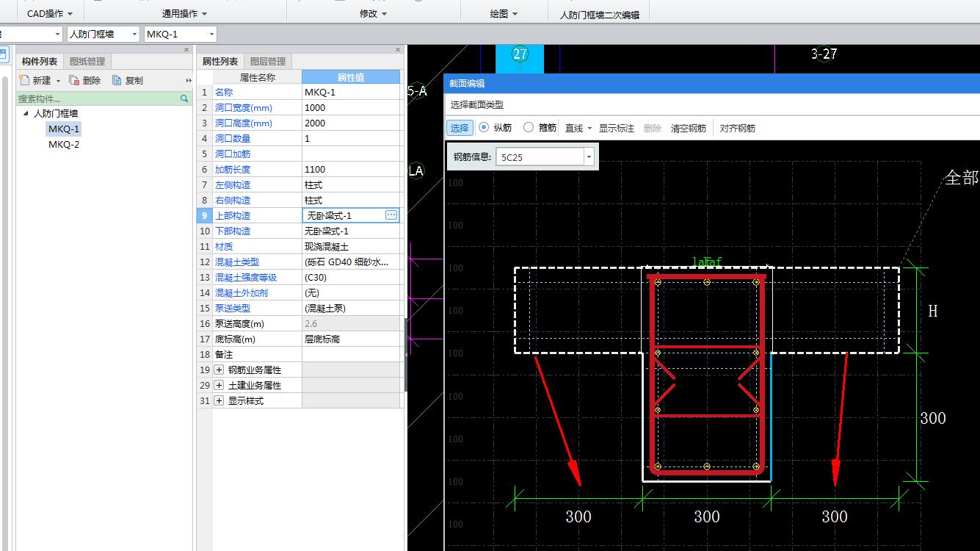Viewport: 980px width, 551px height.
Task: Collapse the 人防门框墙 tree node
Action: tap(26, 113)
